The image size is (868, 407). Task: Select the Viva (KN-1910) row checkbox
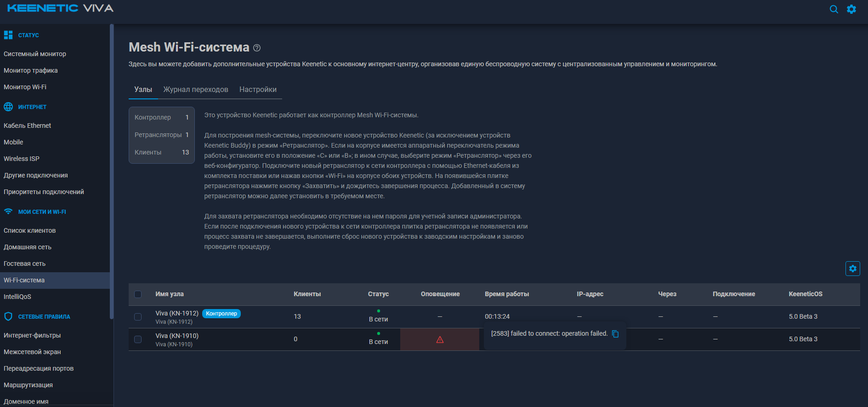(138, 339)
